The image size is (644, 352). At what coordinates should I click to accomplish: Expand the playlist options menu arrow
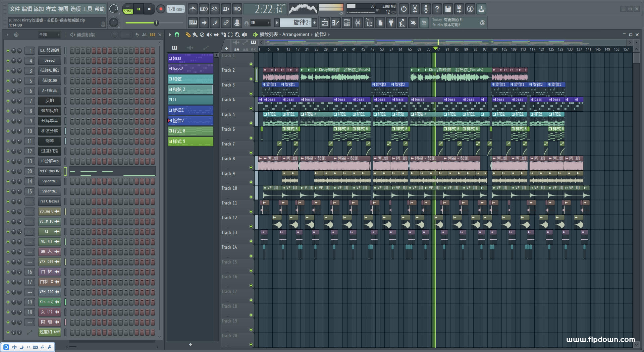170,35
